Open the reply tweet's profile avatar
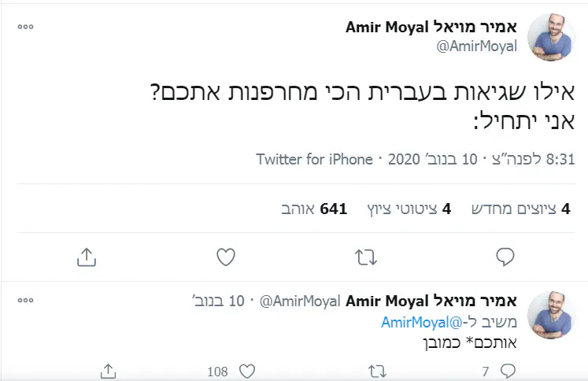 point(550,315)
